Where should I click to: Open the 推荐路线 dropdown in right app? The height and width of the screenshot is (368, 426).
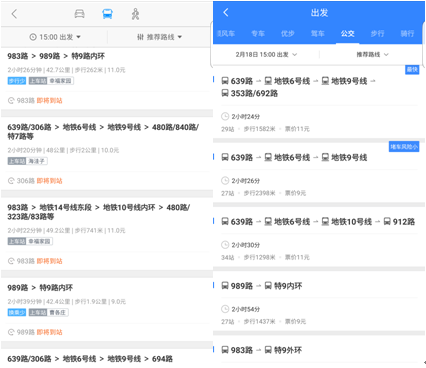pyautogui.click(x=372, y=54)
